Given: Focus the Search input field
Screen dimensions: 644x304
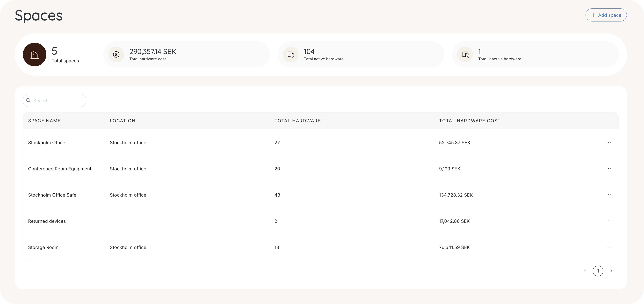Looking at the screenshot, I should point(57,101).
